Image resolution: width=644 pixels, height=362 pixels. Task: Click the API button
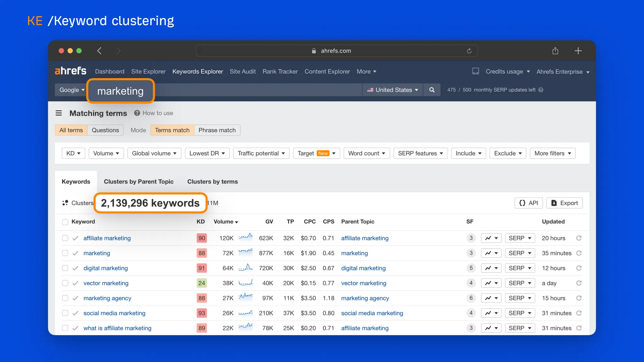pos(529,203)
